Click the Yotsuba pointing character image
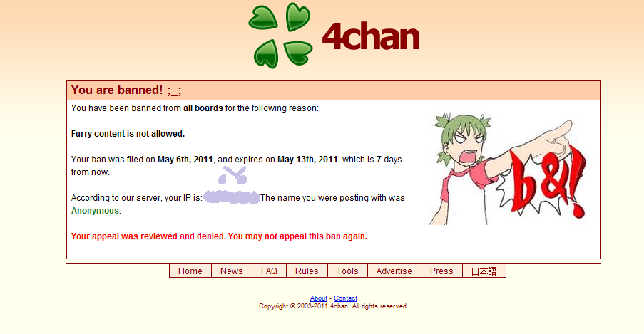This screenshot has height=334, width=644. 508,169
